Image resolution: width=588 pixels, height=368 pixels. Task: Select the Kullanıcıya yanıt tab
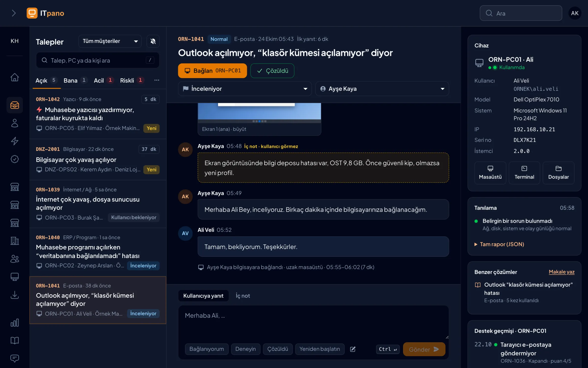(203, 296)
